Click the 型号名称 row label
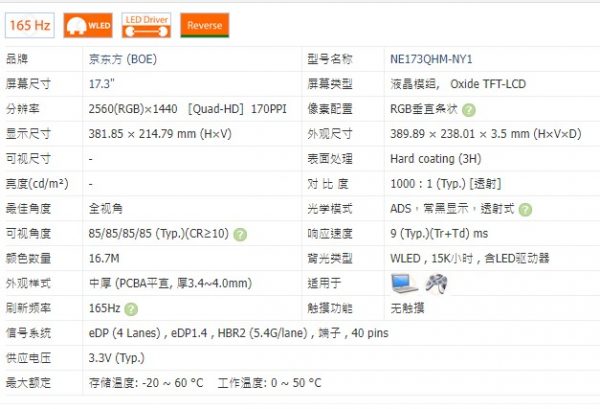 tap(329, 59)
